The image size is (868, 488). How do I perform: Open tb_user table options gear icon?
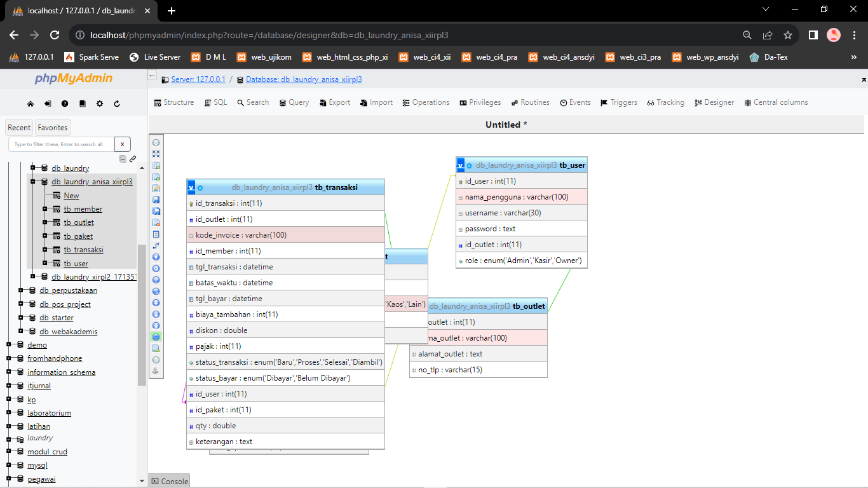pyautogui.click(x=470, y=165)
